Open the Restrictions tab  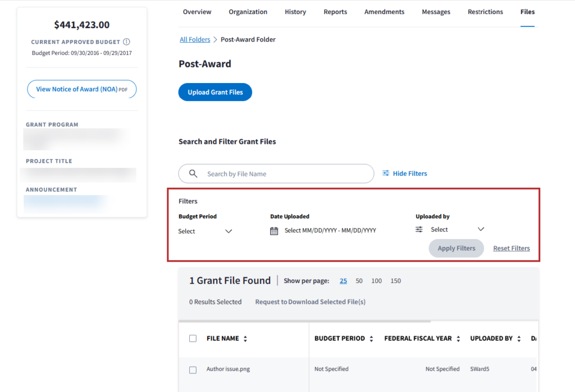[485, 12]
